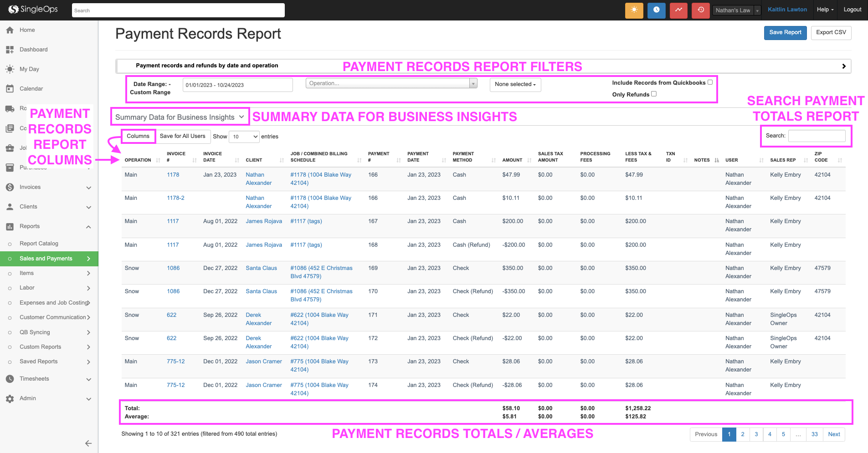The image size is (868, 453).
Task: Open the Dashboard sidebar icon
Action: [10, 50]
